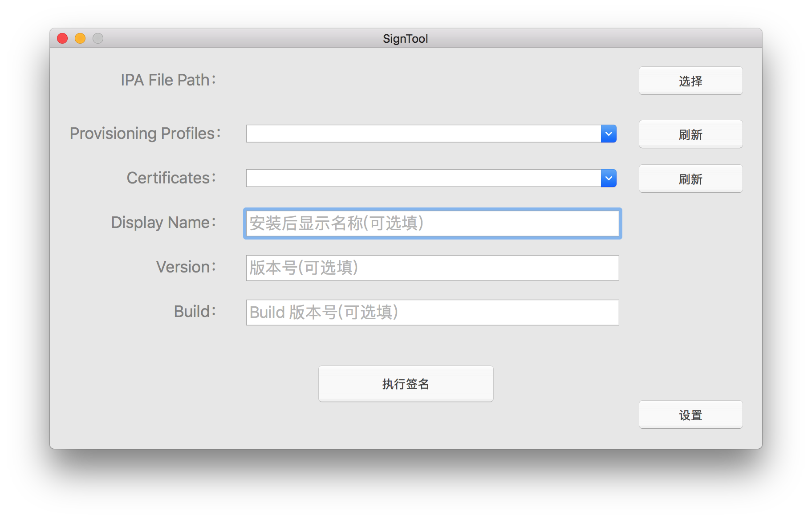Refresh the Provisioning Profiles list with 刷新
812x520 pixels.
[690, 134]
